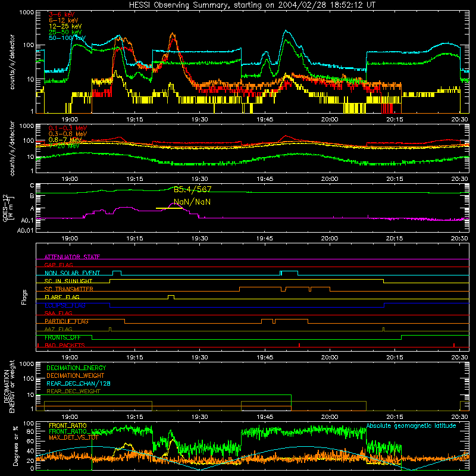The height and width of the screenshot is (476, 476).
Task: Click the wide NON_SOLAR_EVENT pulse near 19:50
Action: pyautogui.click(x=289, y=273)
